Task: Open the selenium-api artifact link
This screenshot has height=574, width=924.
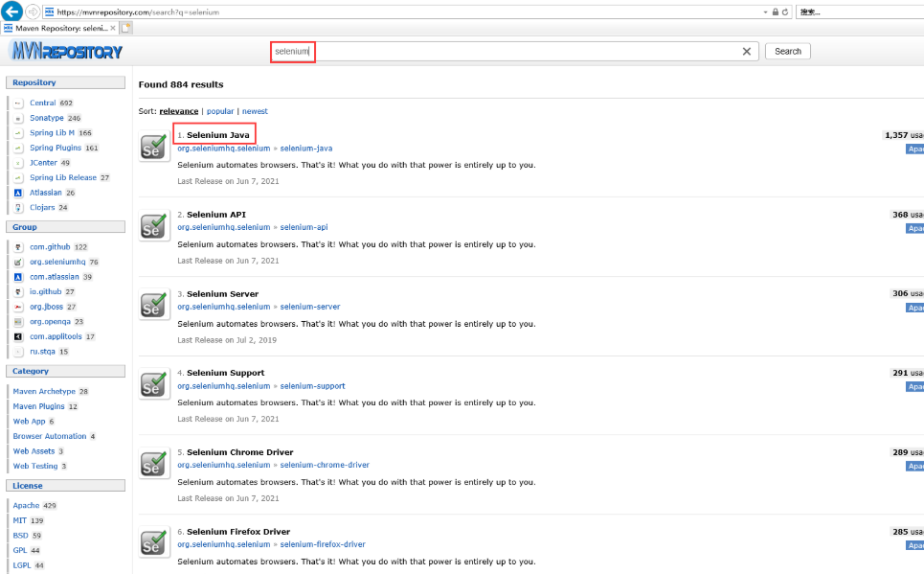Action: (304, 227)
